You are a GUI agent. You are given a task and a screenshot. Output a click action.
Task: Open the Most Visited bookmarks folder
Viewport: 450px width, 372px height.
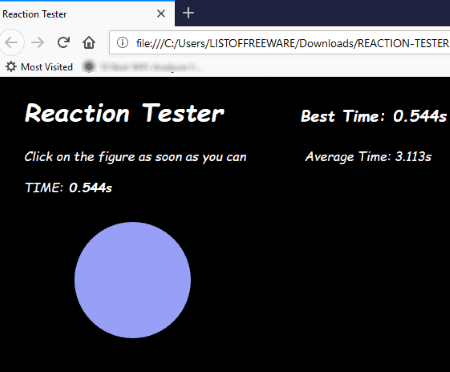pos(39,67)
